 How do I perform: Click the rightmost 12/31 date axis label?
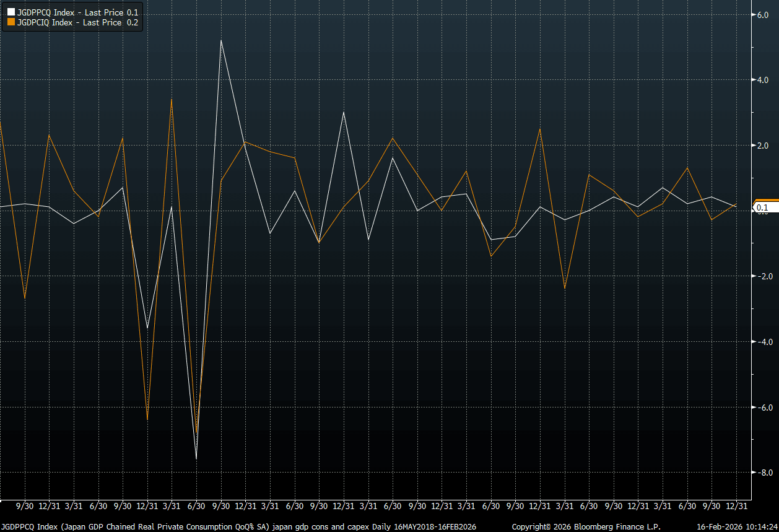click(736, 506)
